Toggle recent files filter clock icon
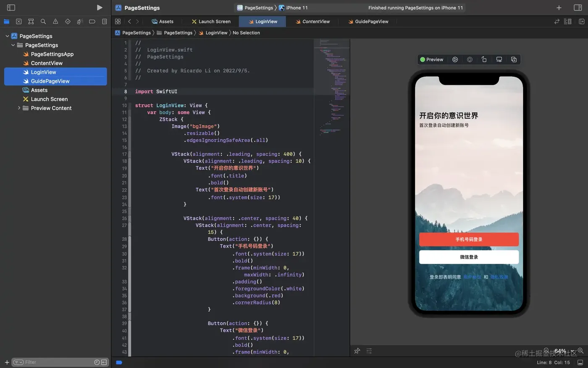Screen dimensions: 588x368 click(97, 362)
